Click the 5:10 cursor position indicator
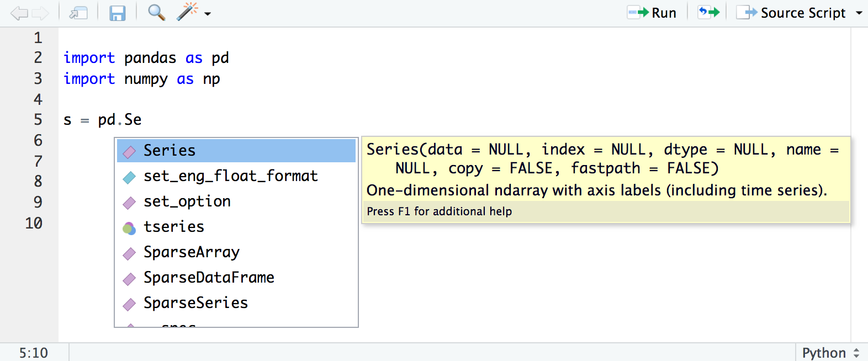The image size is (868, 361). 34,353
